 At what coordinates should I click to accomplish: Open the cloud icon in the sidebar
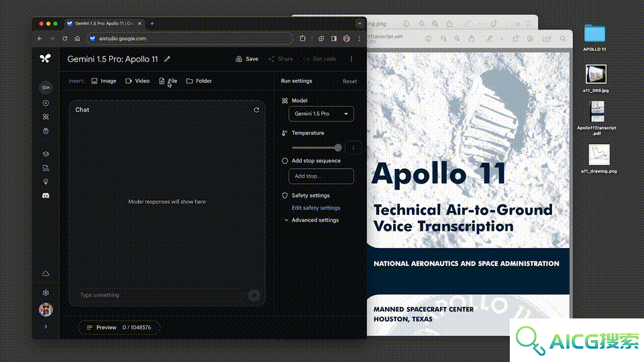coord(46,274)
